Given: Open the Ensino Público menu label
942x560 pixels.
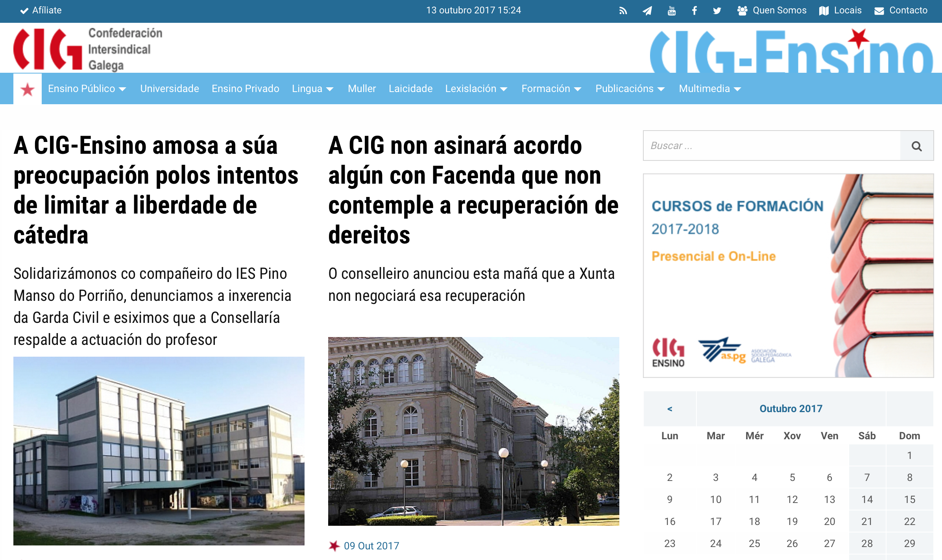Looking at the screenshot, I should (x=81, y=88).
